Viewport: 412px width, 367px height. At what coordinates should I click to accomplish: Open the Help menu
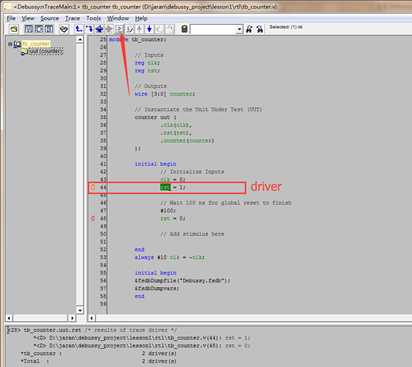coord(141,18)
